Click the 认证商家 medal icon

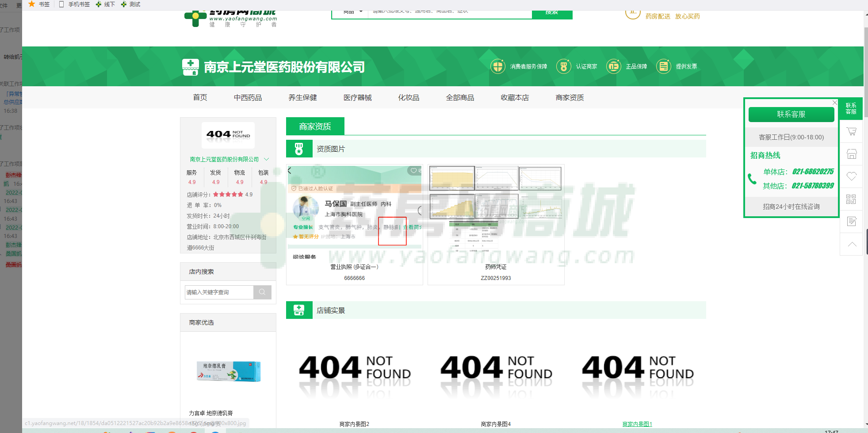click(563, 66)
